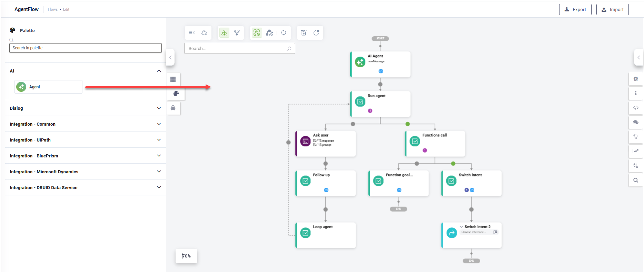Screen dimensions: 644x272
Task: Toggle the branch layout button
Action: point(237,33)
